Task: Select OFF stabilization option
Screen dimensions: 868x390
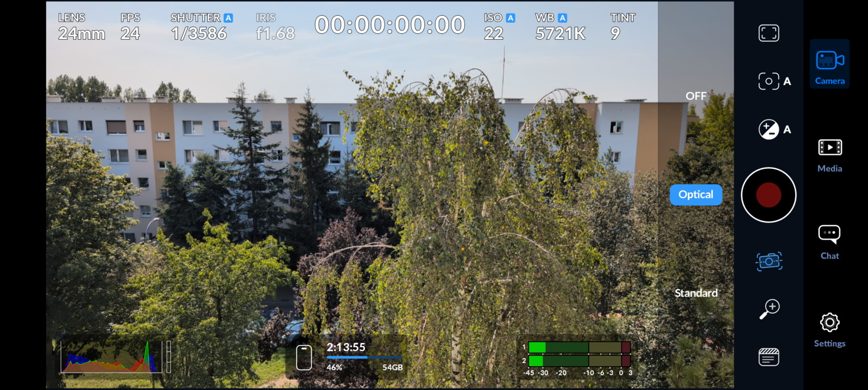Action: 696,96
